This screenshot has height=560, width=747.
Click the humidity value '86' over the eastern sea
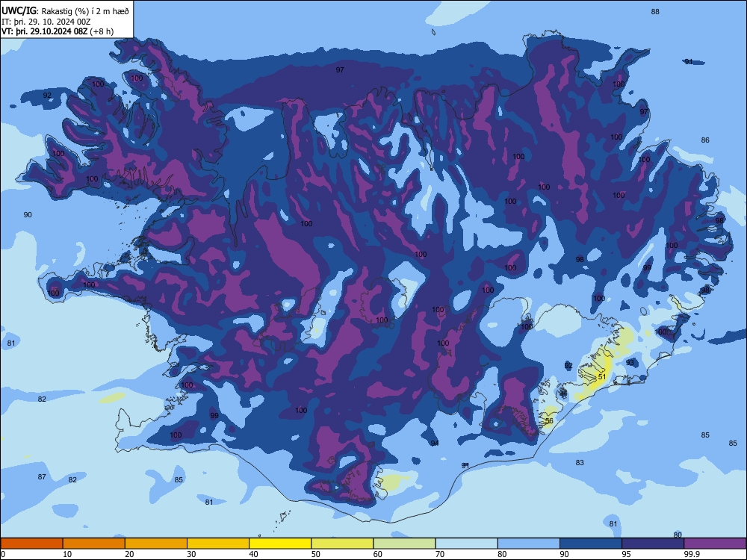(706, 140)
